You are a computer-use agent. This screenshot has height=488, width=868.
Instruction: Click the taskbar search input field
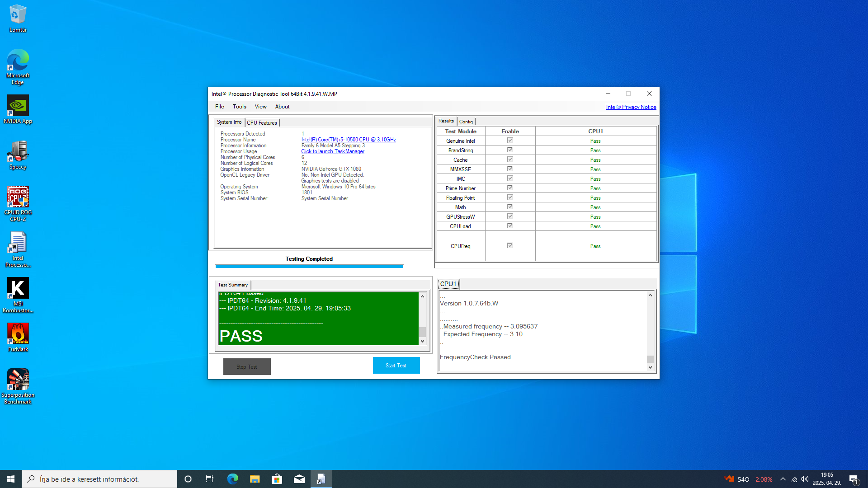click(x=99, y=479)
